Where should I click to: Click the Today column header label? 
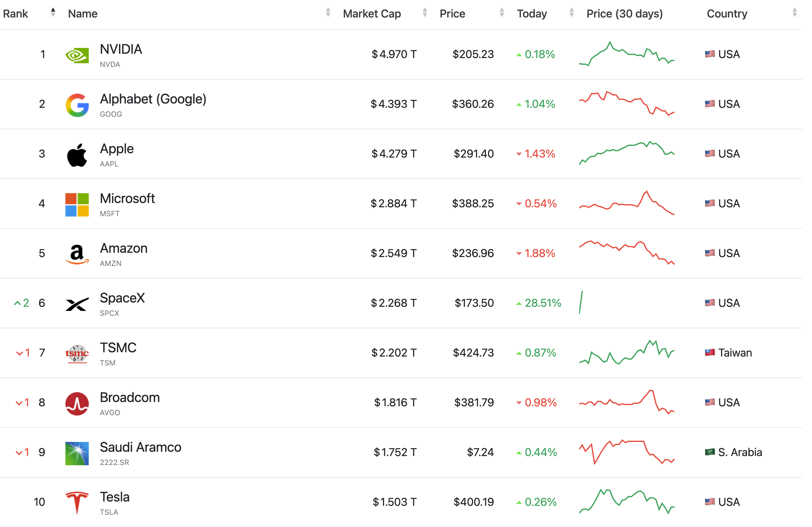point(532,14)
